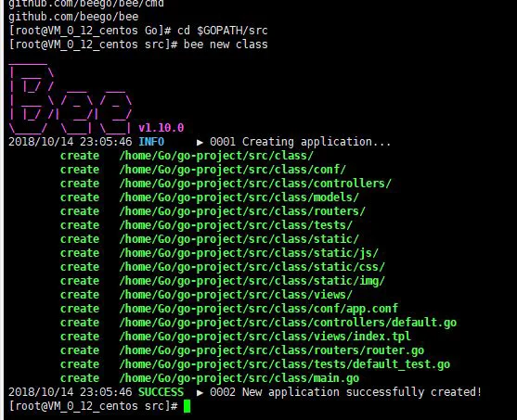Click the path ending in class/main.go
517x420 pixels.
point(239,378)
